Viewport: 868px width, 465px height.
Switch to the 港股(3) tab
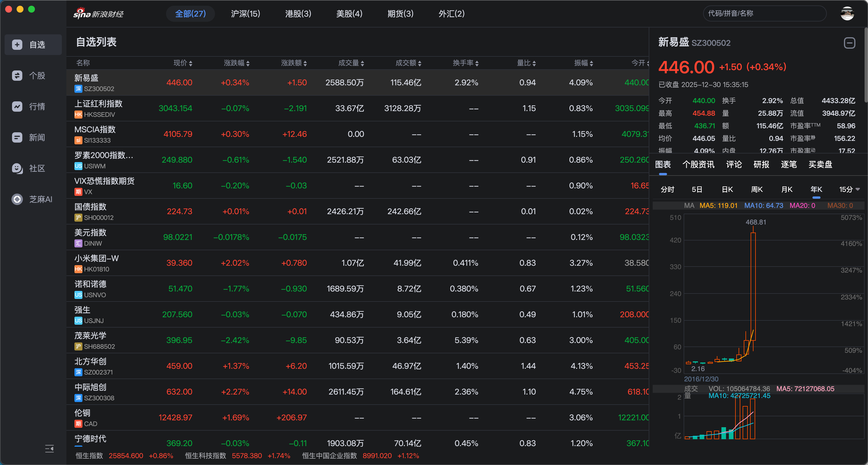pyautogui.click(x=298, y=14)
